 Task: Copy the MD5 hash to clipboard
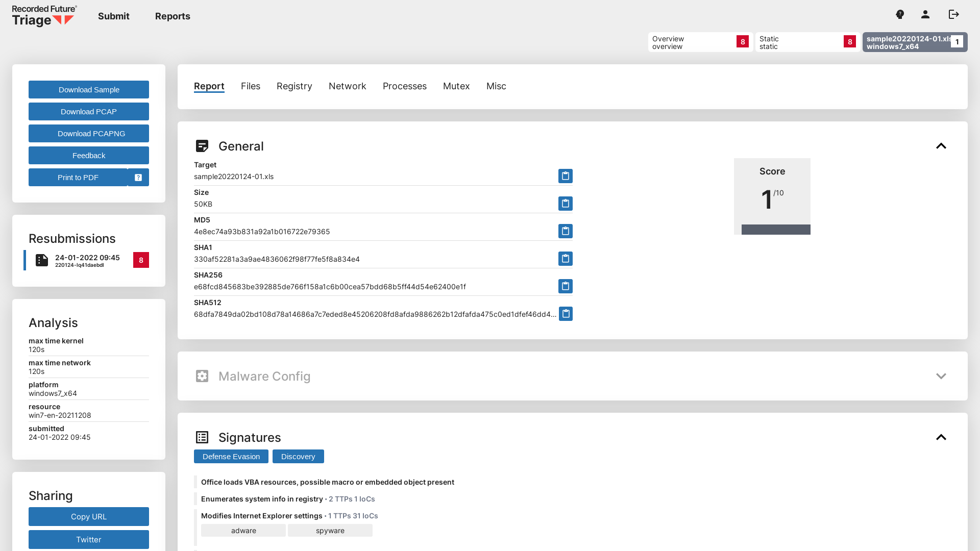click(566, 231)
